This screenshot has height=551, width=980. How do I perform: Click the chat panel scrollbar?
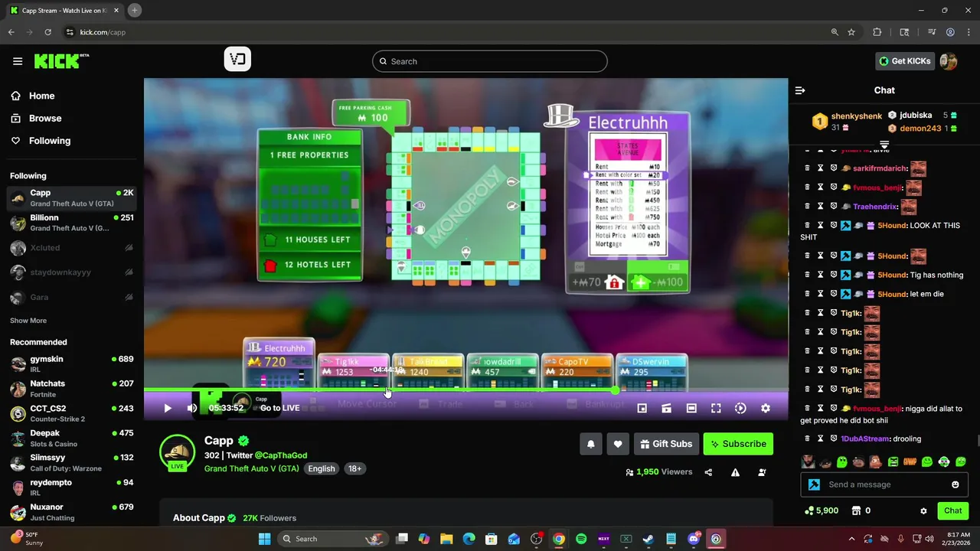coord(977,442)
